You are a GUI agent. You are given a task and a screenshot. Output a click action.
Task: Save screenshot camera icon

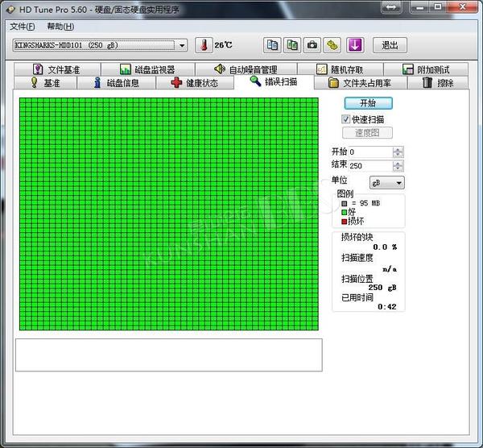coord(312,45)
